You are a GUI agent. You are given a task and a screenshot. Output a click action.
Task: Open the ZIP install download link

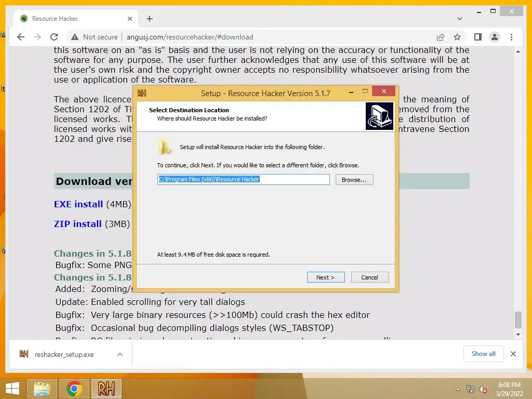pyautogui.click(x=78, y=224)
